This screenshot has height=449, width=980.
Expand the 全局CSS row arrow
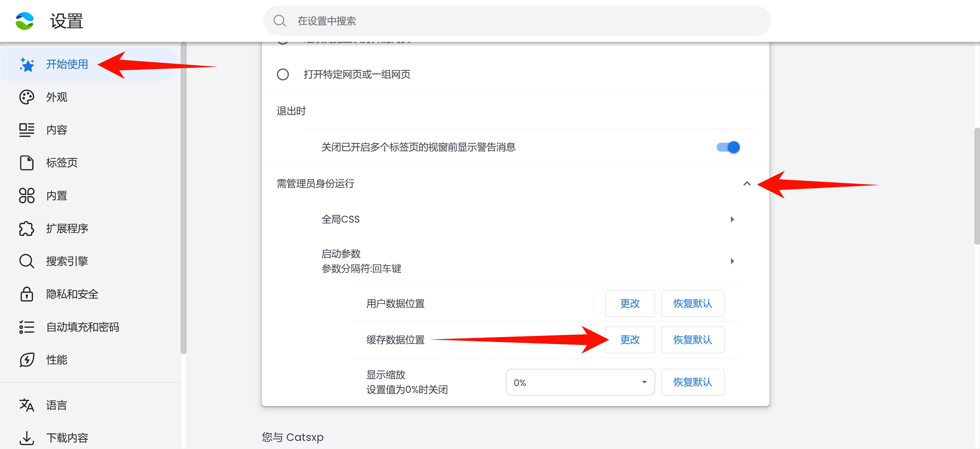(732, 220)
